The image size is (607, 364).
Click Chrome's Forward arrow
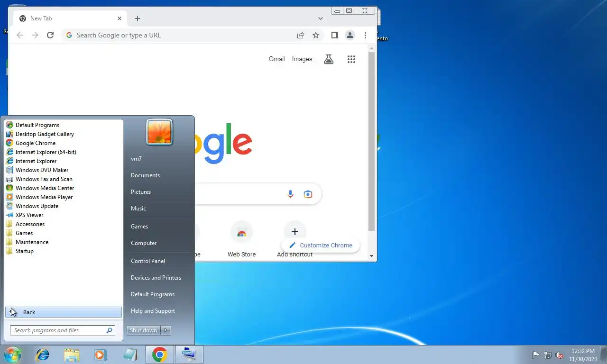(35, 35)
